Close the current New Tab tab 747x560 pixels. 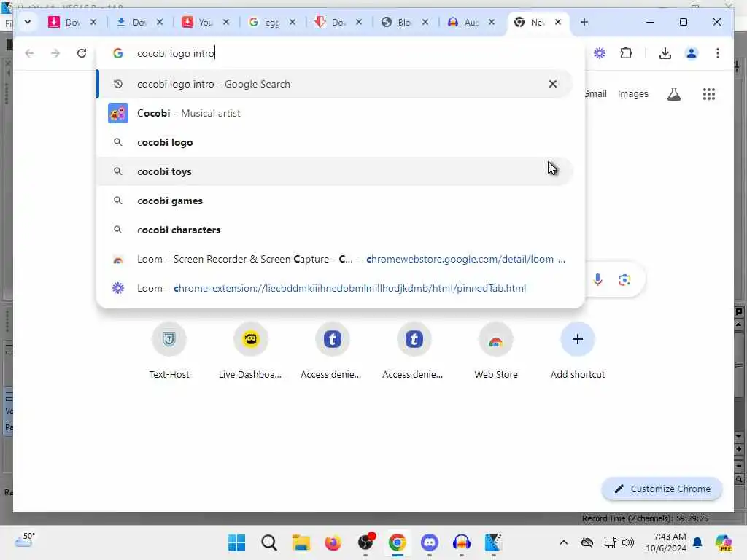(x=558, y=22)
